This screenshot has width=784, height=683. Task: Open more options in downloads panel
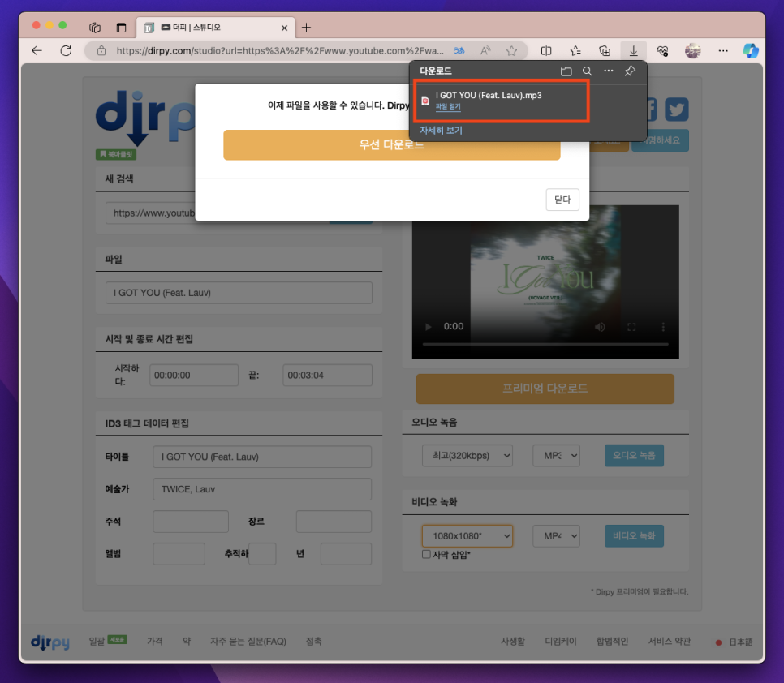pyautogui.click(x=609, y=71)
